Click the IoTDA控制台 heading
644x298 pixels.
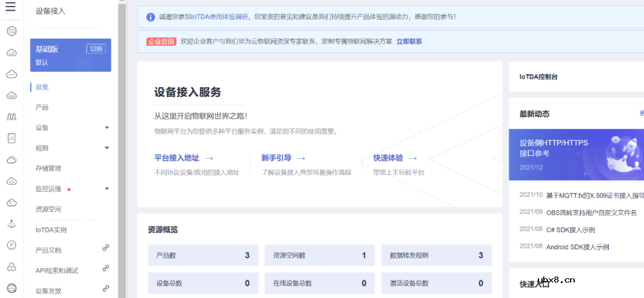(x=538, y=76)
